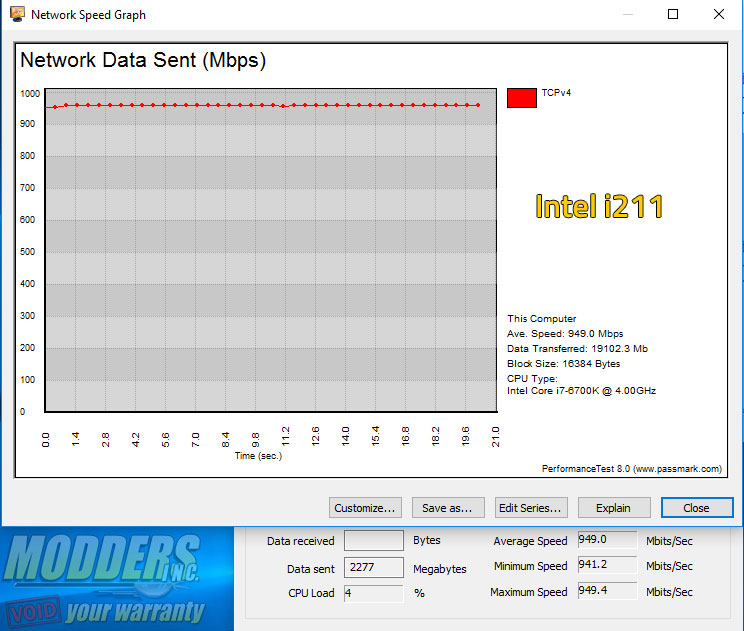Click the CPU Load field showing 4
The width and height of the screenshot is (744, 631).
[x=373, y=593]
